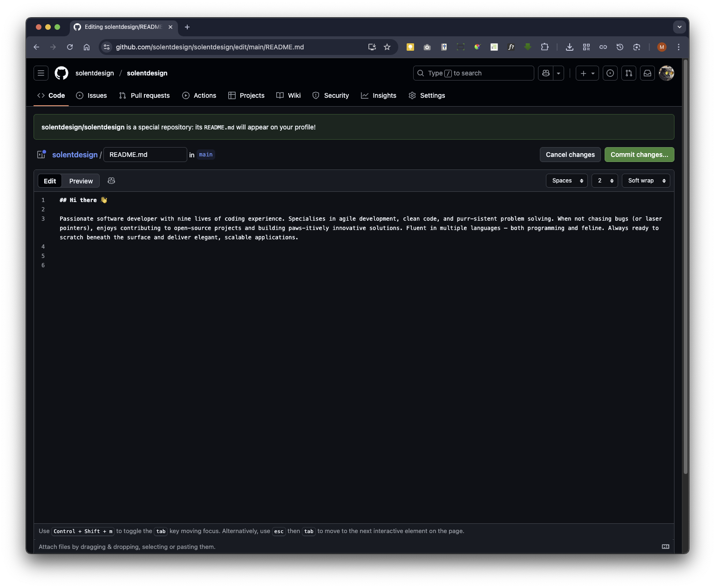Switch to the Preview tab
The width and height of the screenshot is (715, 588).
(81, 181)
